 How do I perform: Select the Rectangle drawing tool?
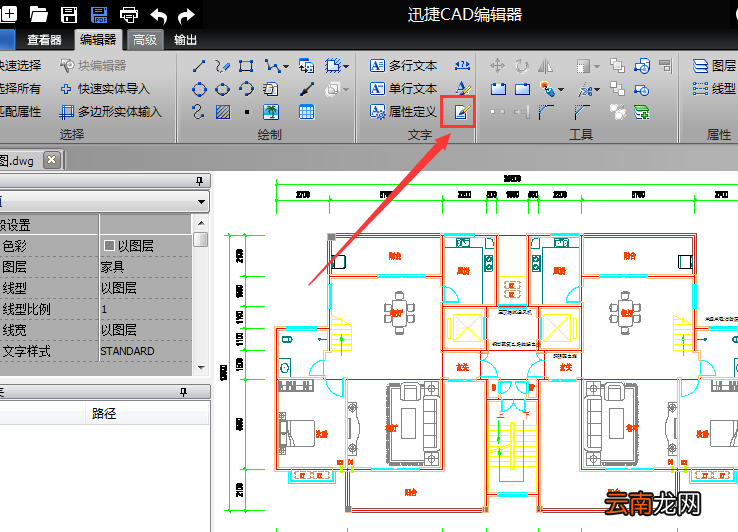click(x=246, y=66)
